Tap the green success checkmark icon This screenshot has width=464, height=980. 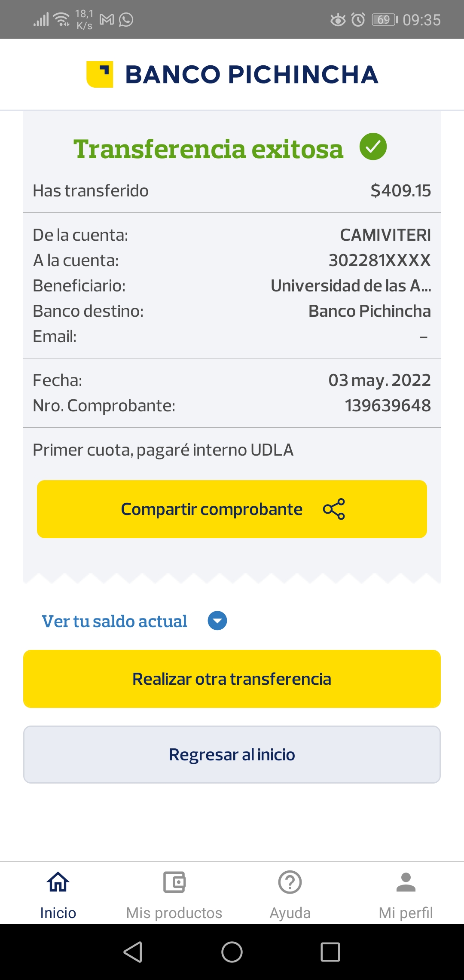click(373, 147)
